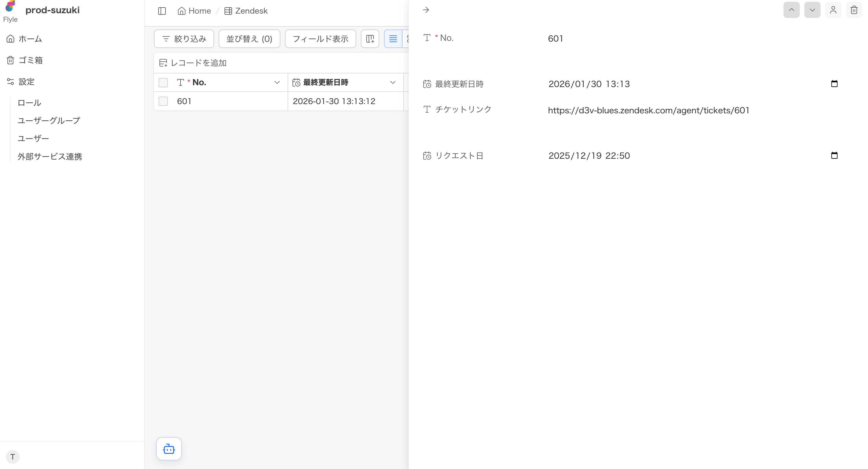Switch to list view icon
Image resolution: width=868 pixels, height=469 pixels.
(393, 39)
